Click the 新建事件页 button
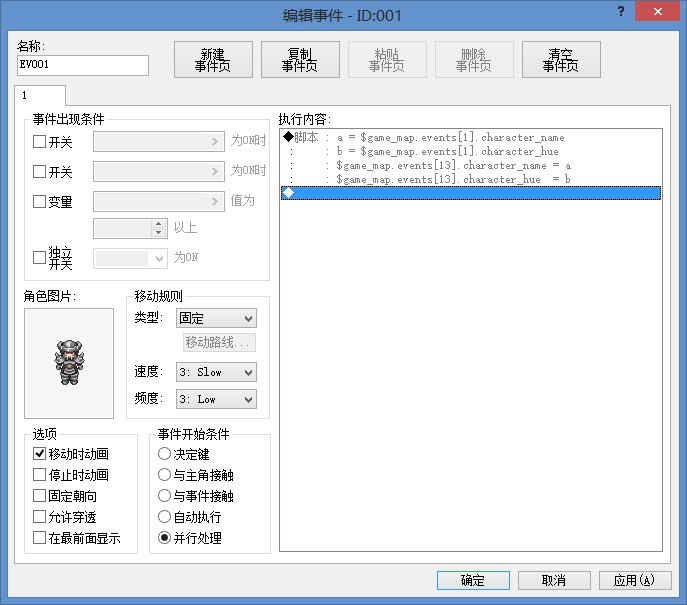 [x=213, y=60]
